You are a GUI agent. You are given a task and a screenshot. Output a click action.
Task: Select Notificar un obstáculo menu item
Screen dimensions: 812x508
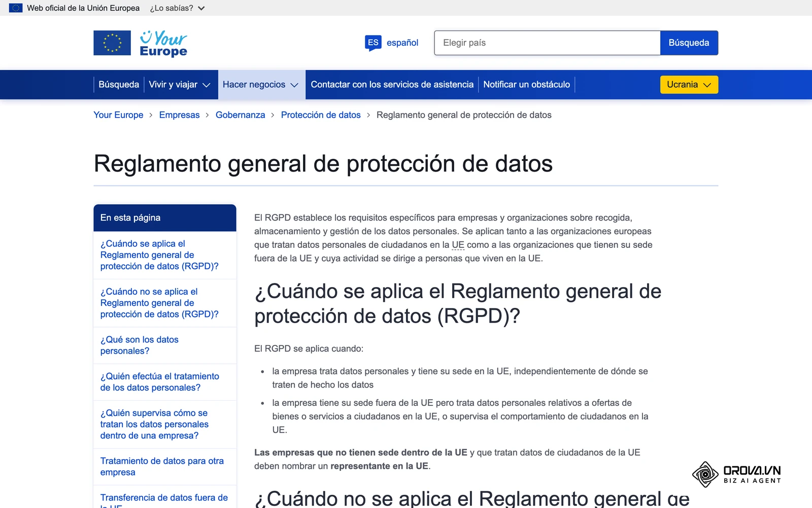pyautogui.click(x=526, y=85)
